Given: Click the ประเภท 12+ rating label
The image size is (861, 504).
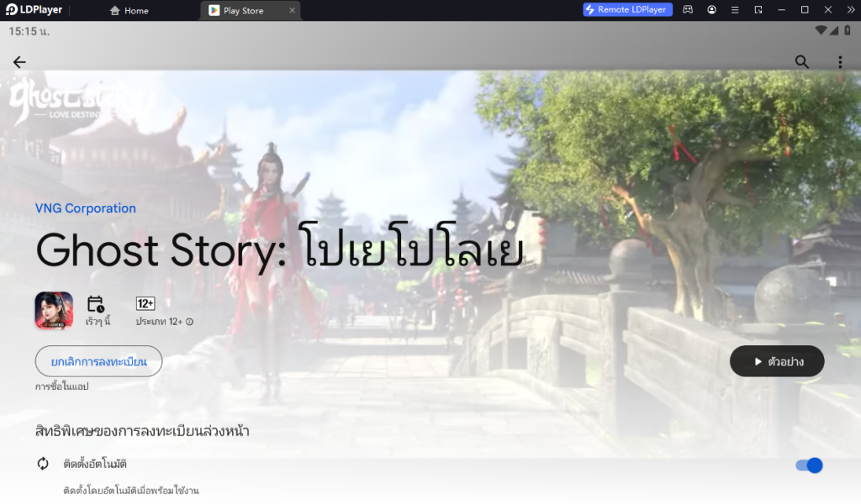Looking at the screenshot, I should [x=159, y=322].
